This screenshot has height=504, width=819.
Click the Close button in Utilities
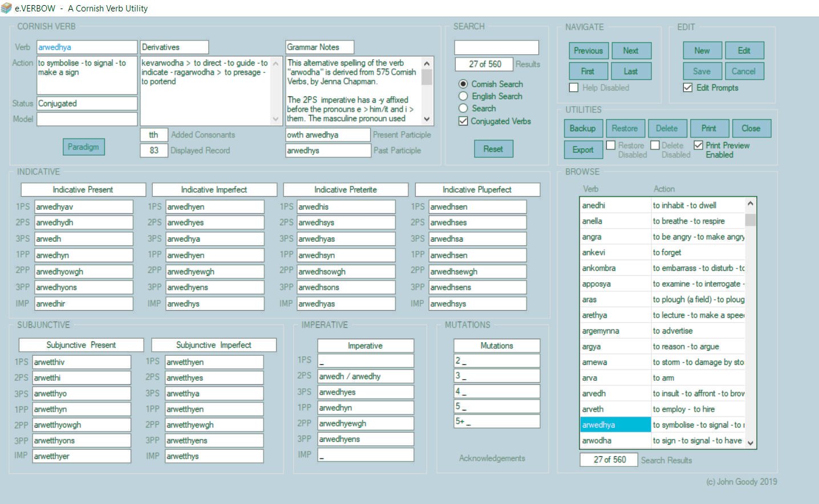coord(752,128)
